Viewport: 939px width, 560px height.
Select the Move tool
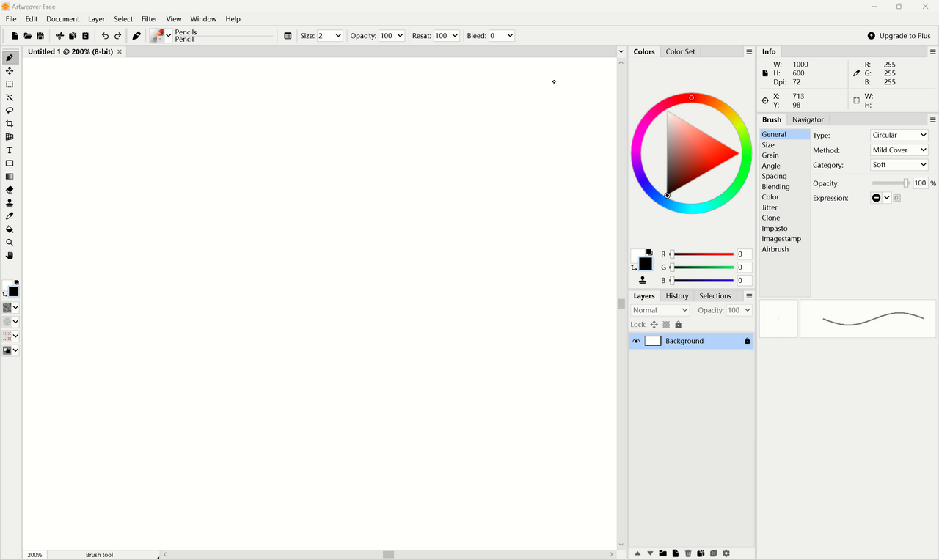pyautogui.click(x=10, y=70)
